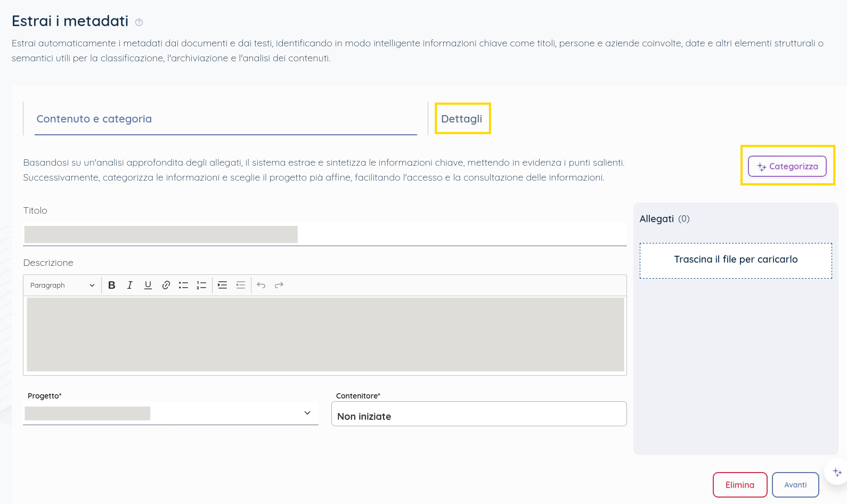Increase indent in the description
The height and width of the screenshot is (504, 847).
point(223,285)
